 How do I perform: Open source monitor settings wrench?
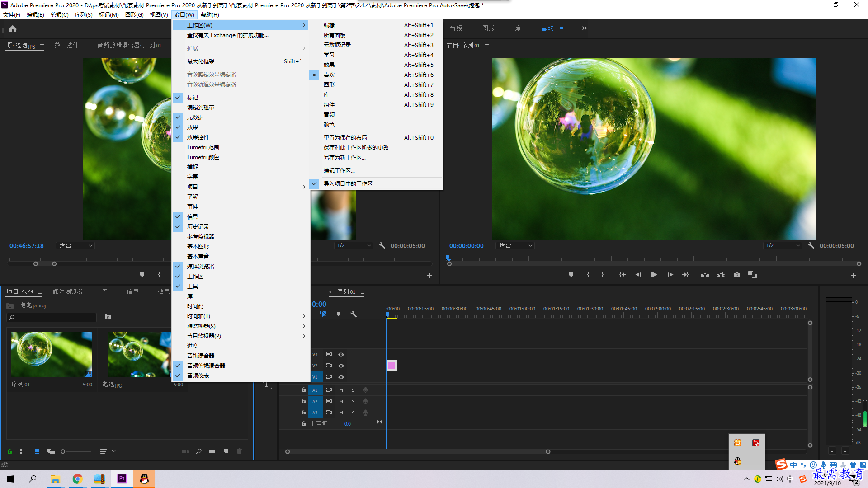[x=382, y=246]
